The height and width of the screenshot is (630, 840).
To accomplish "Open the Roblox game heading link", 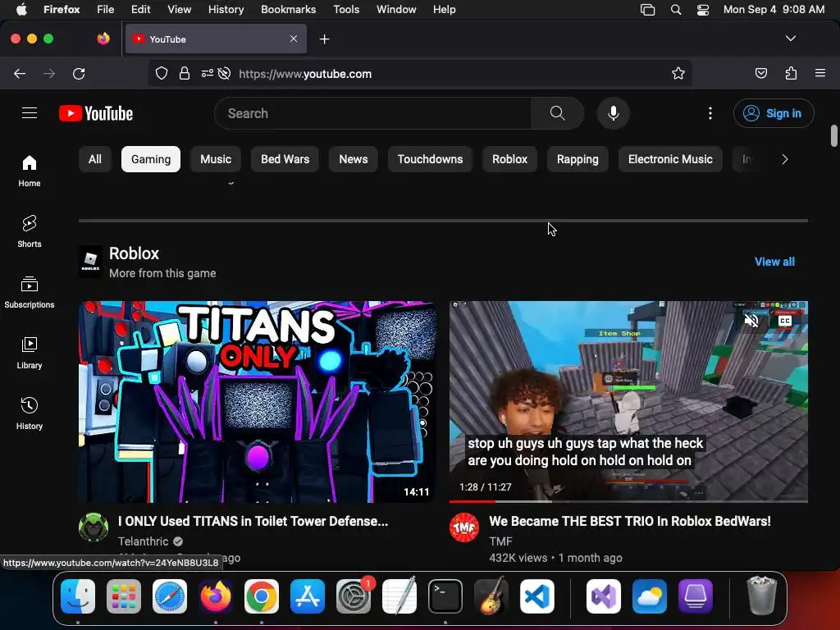I will tap(134, 253).
